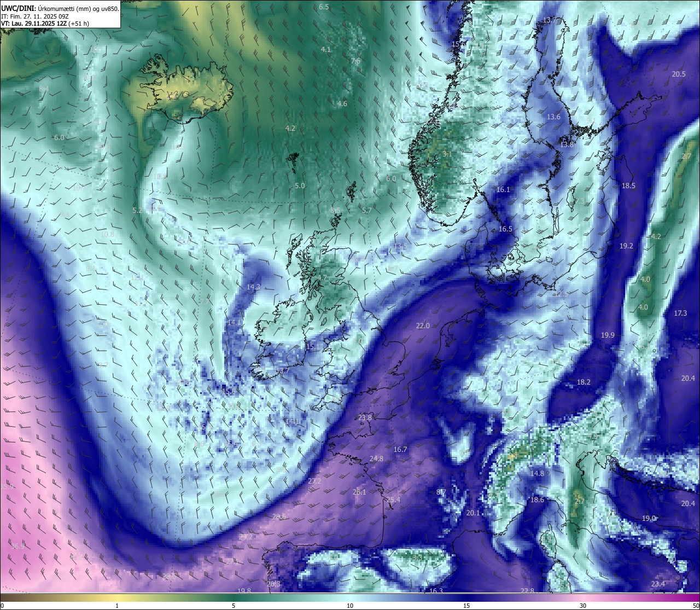Click the 5.2 value on the map

pos(137,210)
